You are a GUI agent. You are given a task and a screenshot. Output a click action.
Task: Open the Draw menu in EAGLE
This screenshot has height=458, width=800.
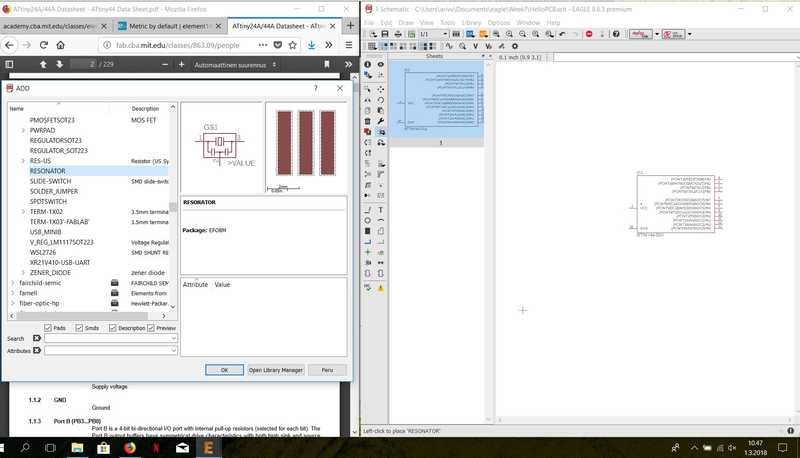406,22
